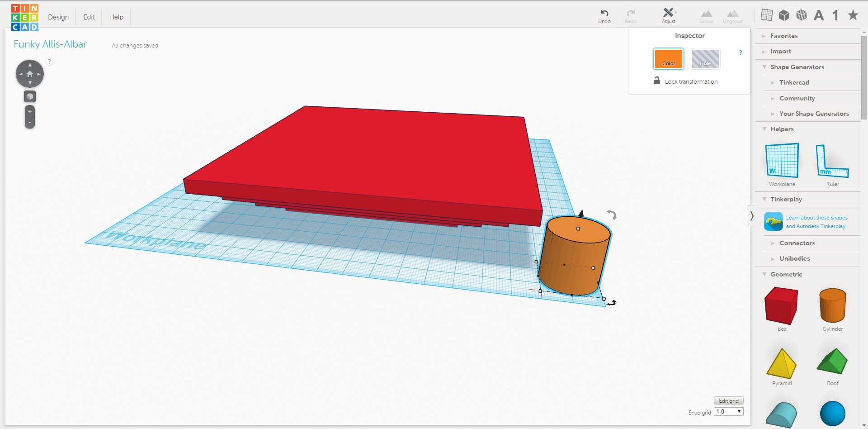
Task: Open the workplane grid panel icon
Action: click(x=767, y=15)
